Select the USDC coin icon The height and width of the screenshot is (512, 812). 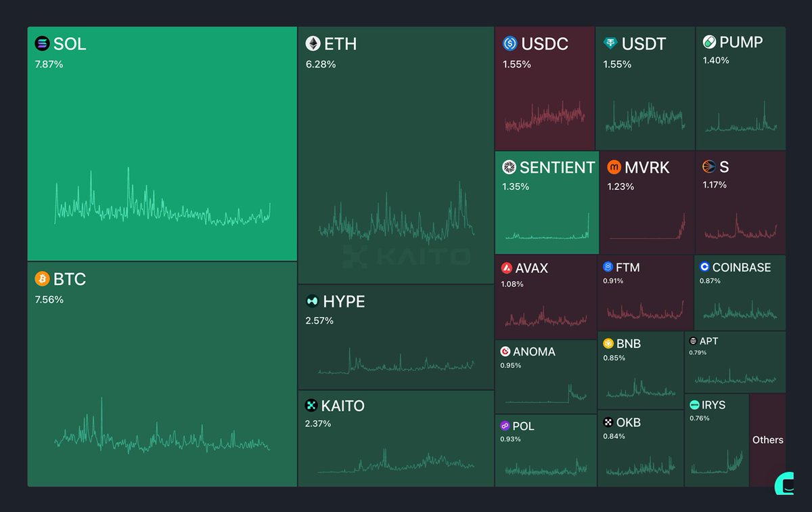pos(510,44)
